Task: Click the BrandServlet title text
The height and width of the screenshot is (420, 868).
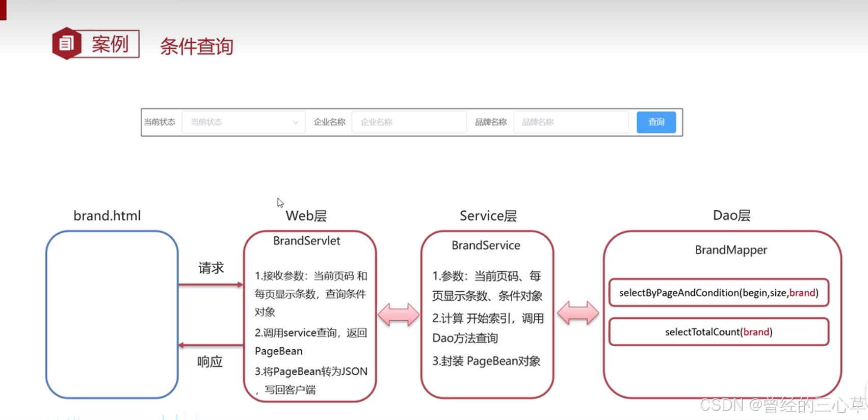Action: point(306,241)
